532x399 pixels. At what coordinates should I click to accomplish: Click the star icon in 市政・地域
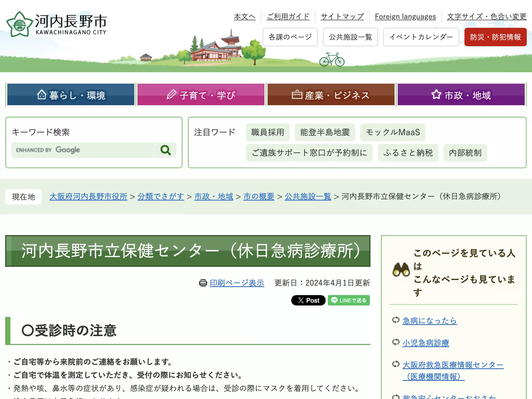pyautogui.click(x=436, y=94)
